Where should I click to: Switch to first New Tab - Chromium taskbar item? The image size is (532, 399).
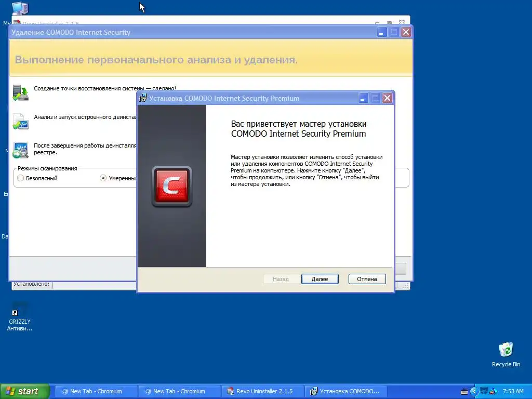coord(96,391)
